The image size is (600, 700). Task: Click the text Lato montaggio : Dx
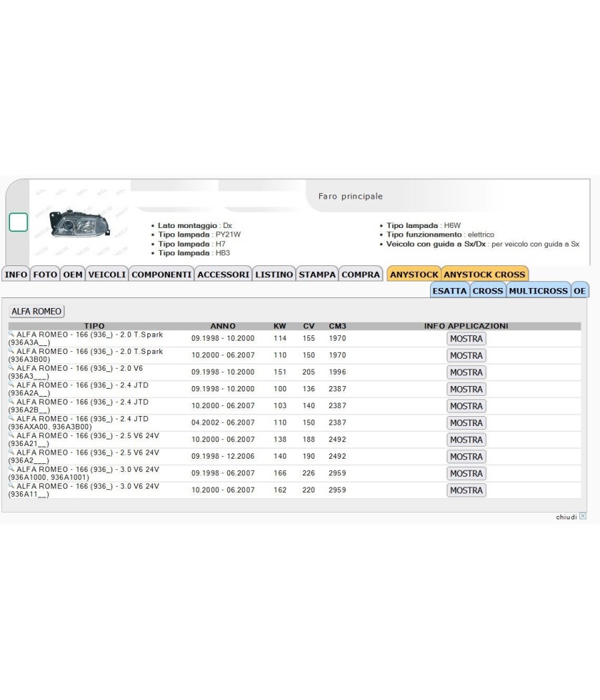click(195, 225)
